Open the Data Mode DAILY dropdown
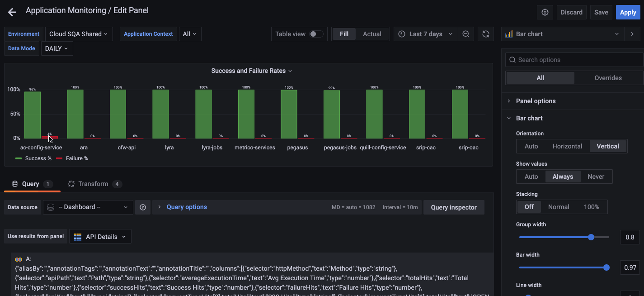Viewport: 644px width, 296px height. tap(56, 48)
